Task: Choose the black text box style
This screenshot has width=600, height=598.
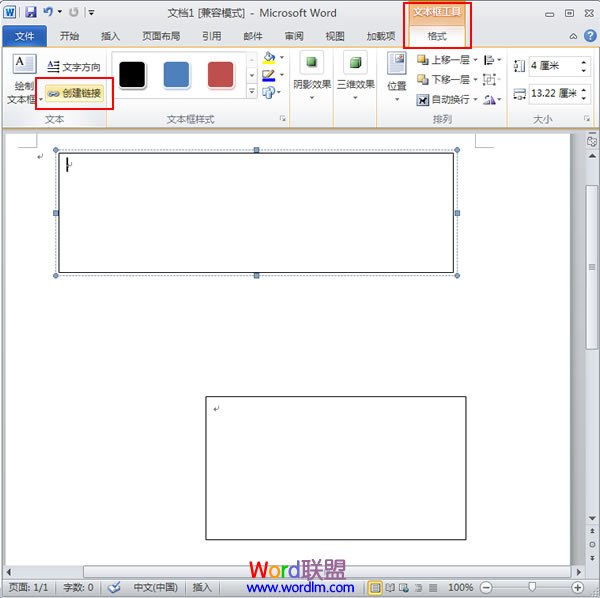Action: coord(132,75)
